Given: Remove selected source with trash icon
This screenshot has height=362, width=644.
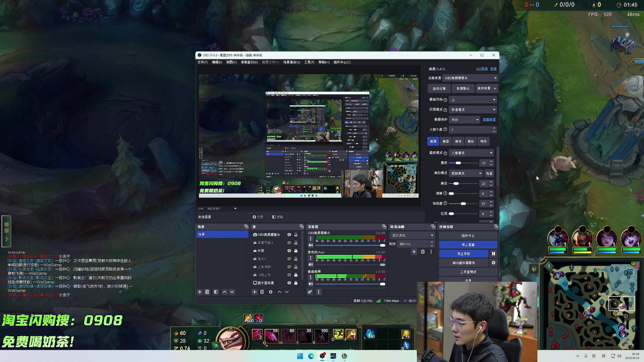Looking at the screenshot, I should tap(262, 292).
